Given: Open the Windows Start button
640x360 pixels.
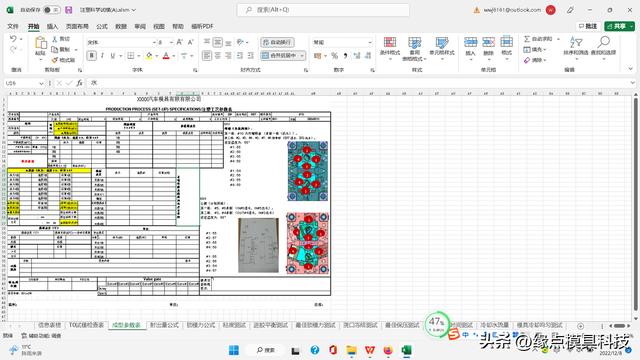Looking at the screenshot, I should coord(234,350).
